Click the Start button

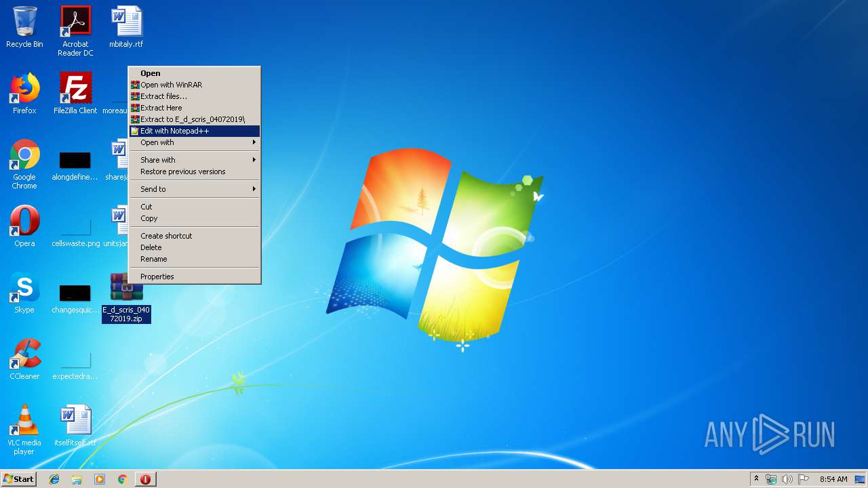tap(18, 479)
